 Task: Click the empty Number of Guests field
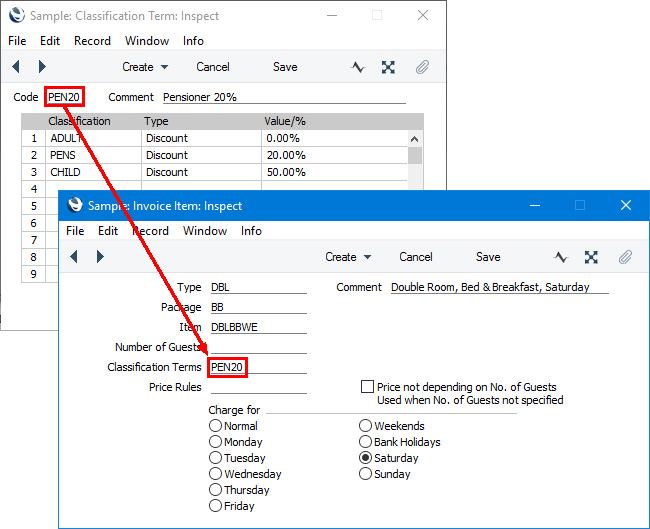click(258, 347)
